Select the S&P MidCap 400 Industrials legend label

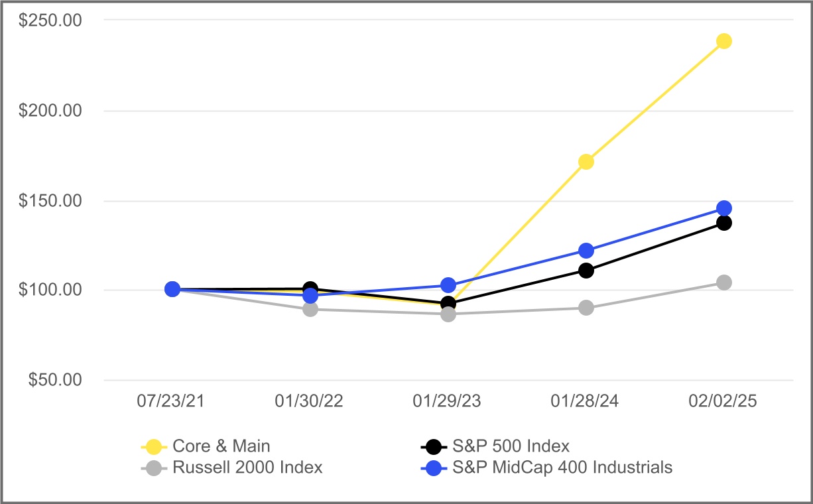(x=562, y=468)
